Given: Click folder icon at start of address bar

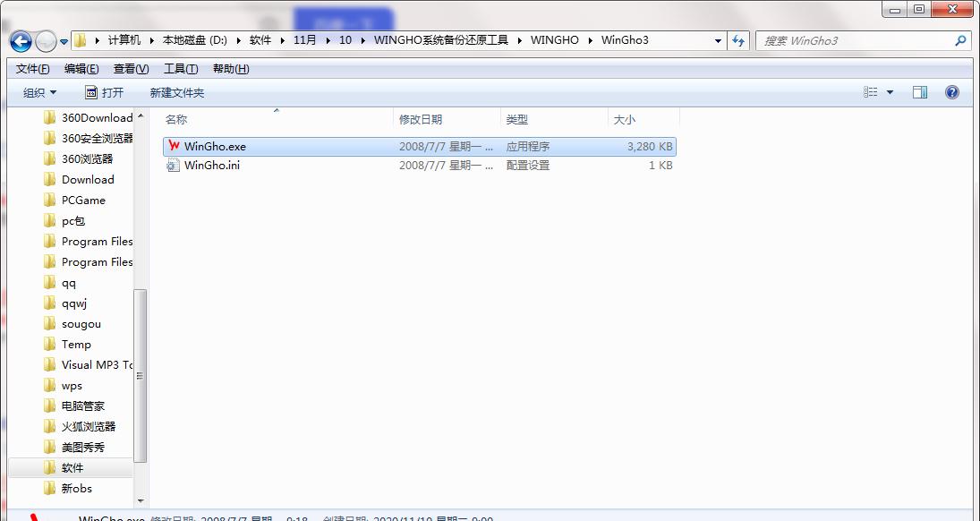Looking at the screenshot, I should tap(80, 40).
